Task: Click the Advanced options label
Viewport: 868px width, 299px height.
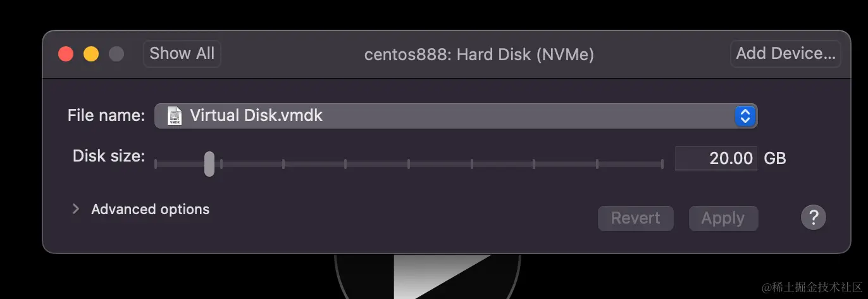Action: point(150,209)
